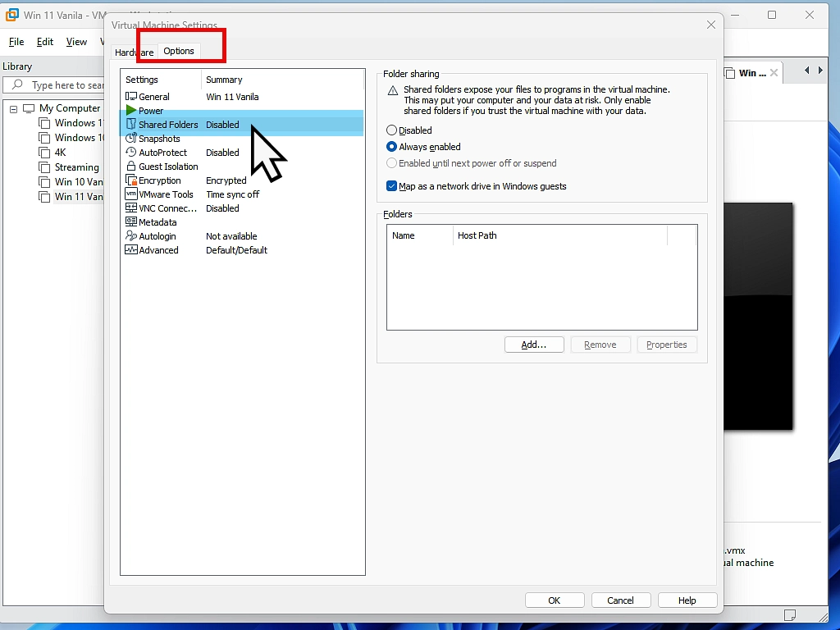Screen dimensions: 840x630
Task: Click the Metadata icon
Action: click(x=130, y=221)
